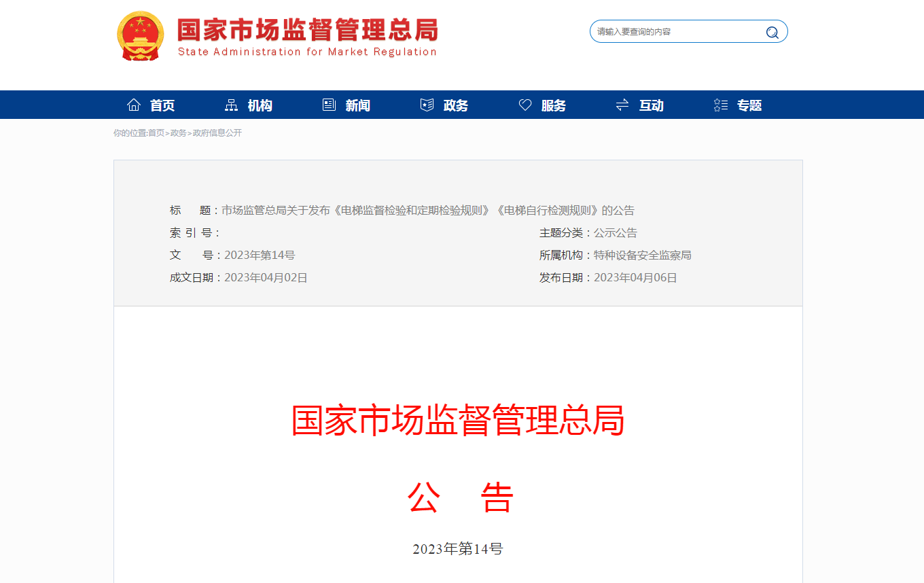Open the 互动 menu item
This screenshot has width=924, height=583.
652,105
